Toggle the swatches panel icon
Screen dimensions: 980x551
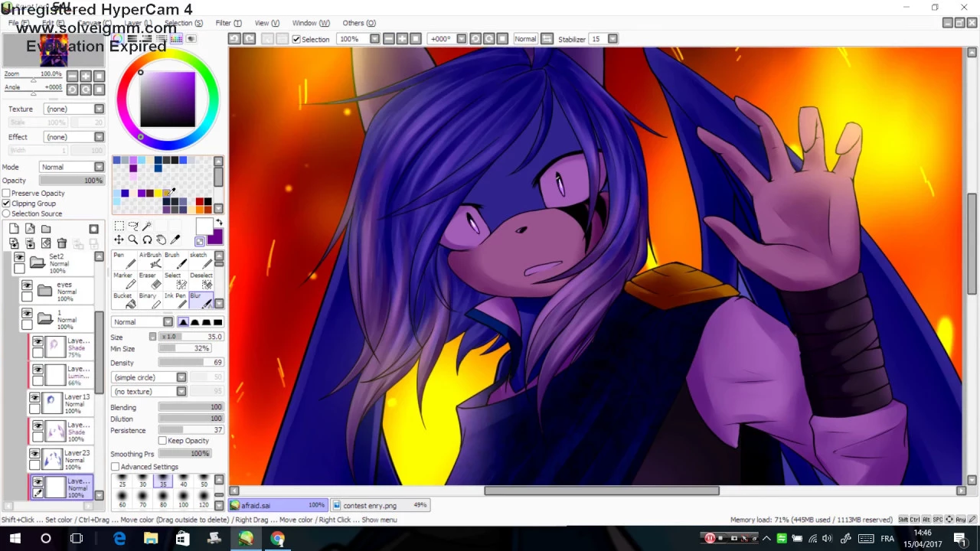tap(178, 38)
